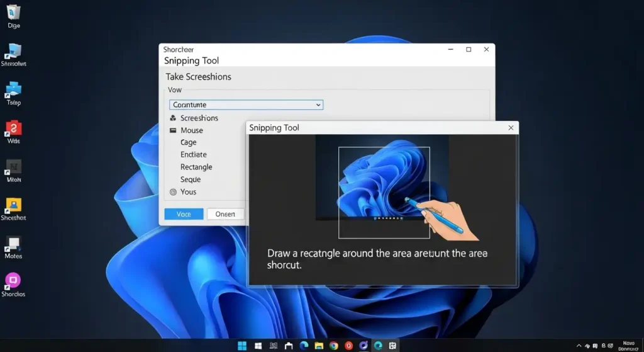Choose the Enciiate option in the list
This screenshot has height=352, width=644.
pyautogui.click(x=194, y=155)
